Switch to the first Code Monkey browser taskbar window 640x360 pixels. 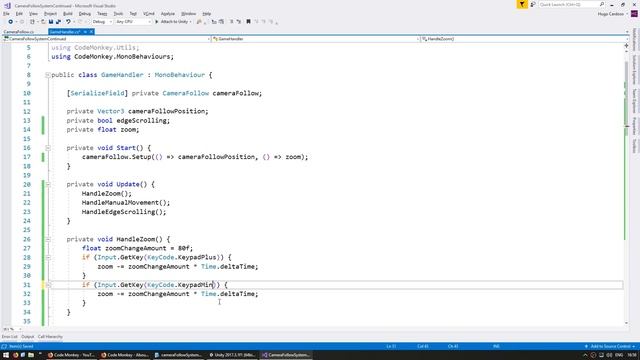pos(71,355)
